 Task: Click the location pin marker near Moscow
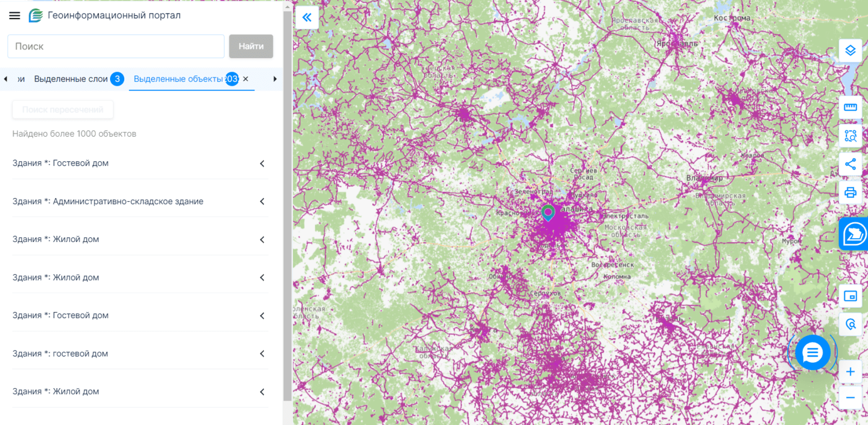(548, 212)
